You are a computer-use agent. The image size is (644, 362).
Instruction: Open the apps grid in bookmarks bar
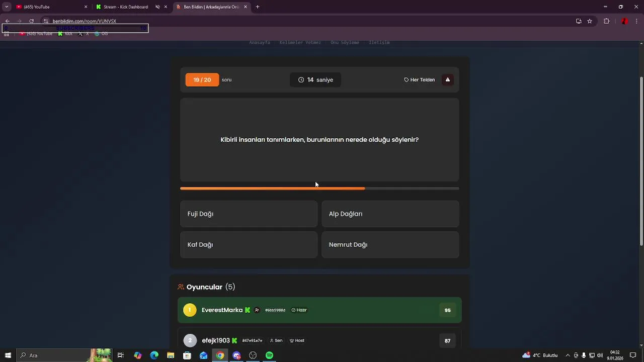(x=7, y=34)
